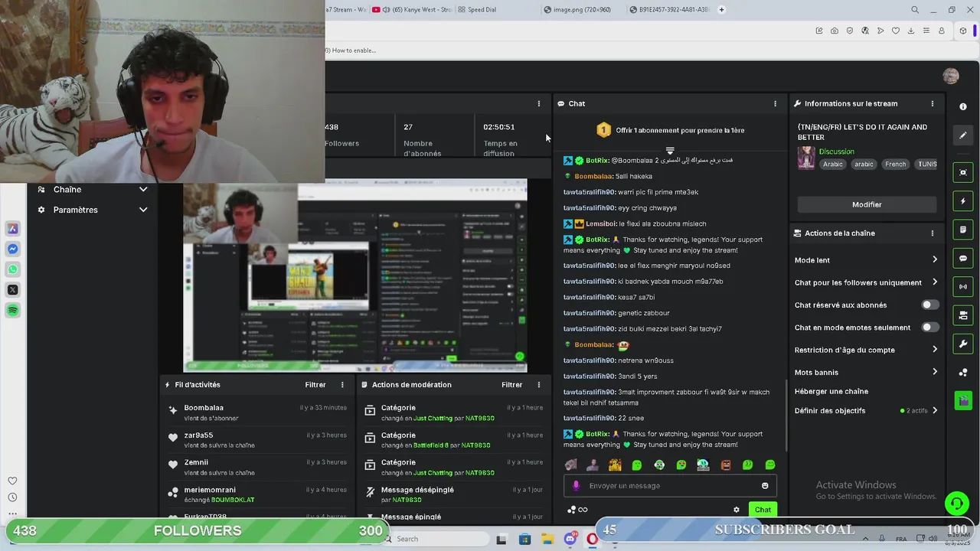Open Actions de la chaîne three-dot menu
The image size is (980, 551).
(x=932, y=233)
